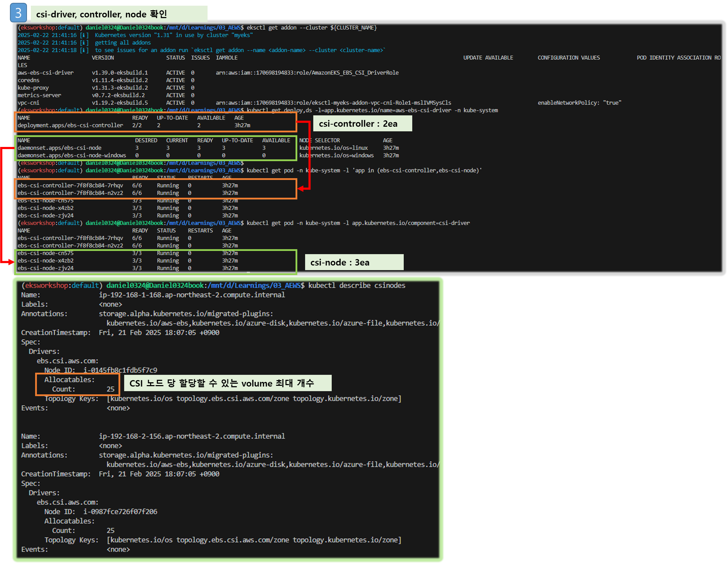The width and height of the screenshot is (728, 564).
Task: Click the enableNetworkPolicy: "true" configuration value
Action: 579,103
